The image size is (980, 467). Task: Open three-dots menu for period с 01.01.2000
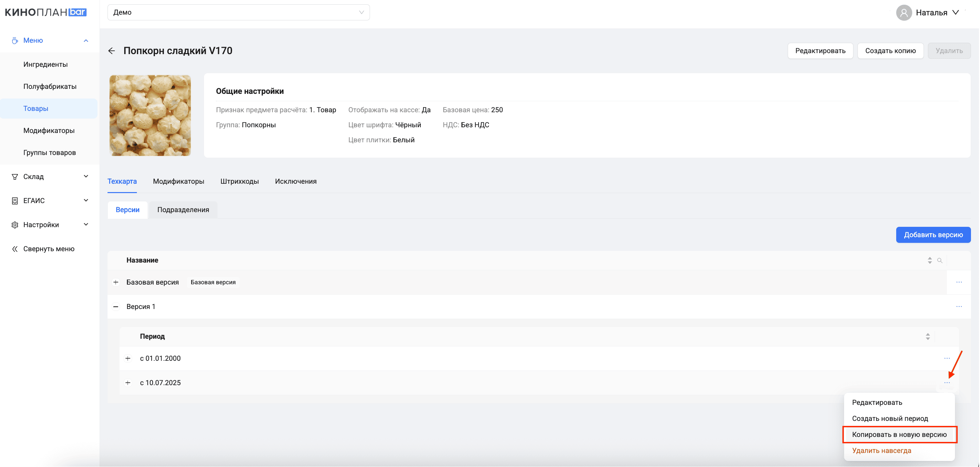(947, 358)
